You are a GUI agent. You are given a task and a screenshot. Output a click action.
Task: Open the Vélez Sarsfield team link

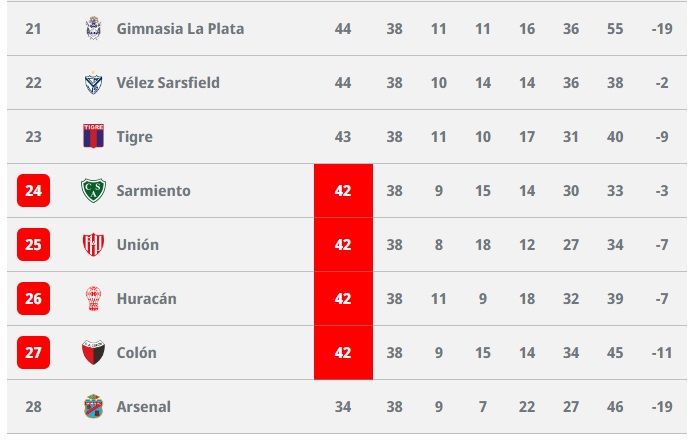[x=168, y=83]
